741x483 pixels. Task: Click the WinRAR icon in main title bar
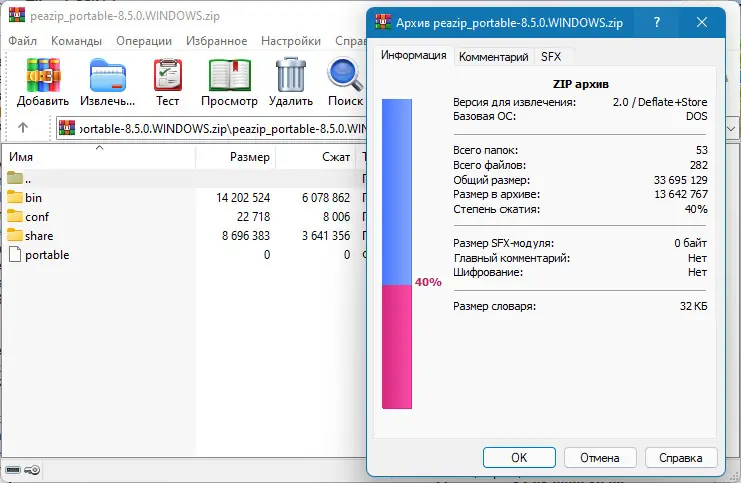(17, 15)
